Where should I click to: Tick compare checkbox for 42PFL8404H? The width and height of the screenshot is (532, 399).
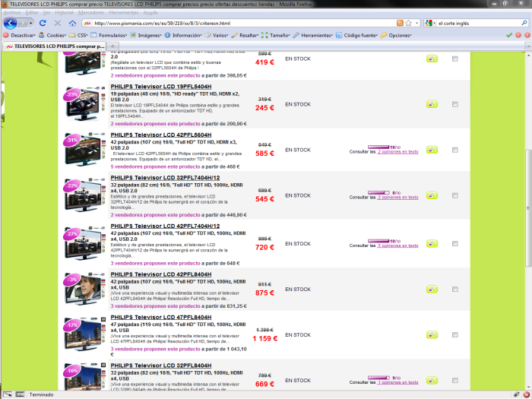point(455,289)
